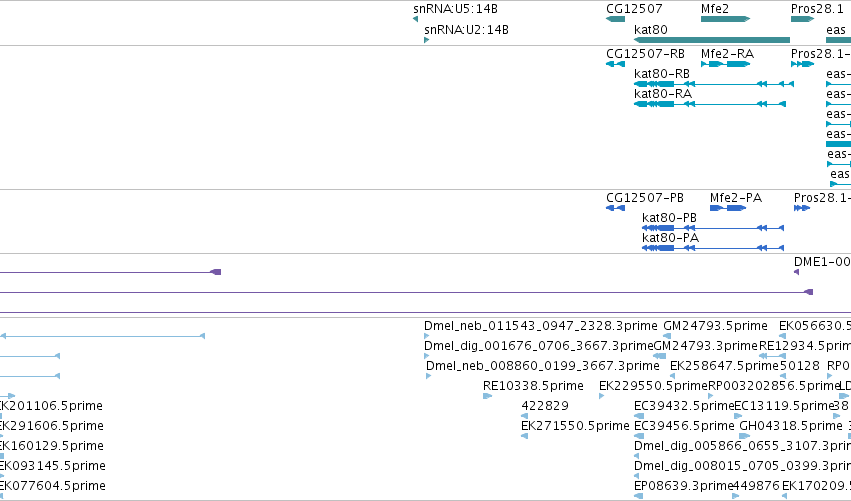Click the EC39432.5prime label
The height and width of the screenshot is (501, 851).
pos(684,406)
